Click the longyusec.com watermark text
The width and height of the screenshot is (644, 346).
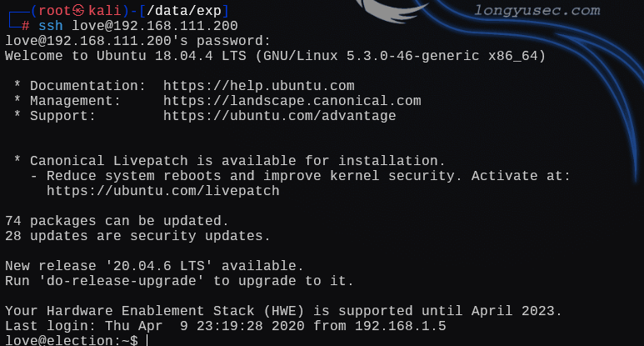[537, 11]
